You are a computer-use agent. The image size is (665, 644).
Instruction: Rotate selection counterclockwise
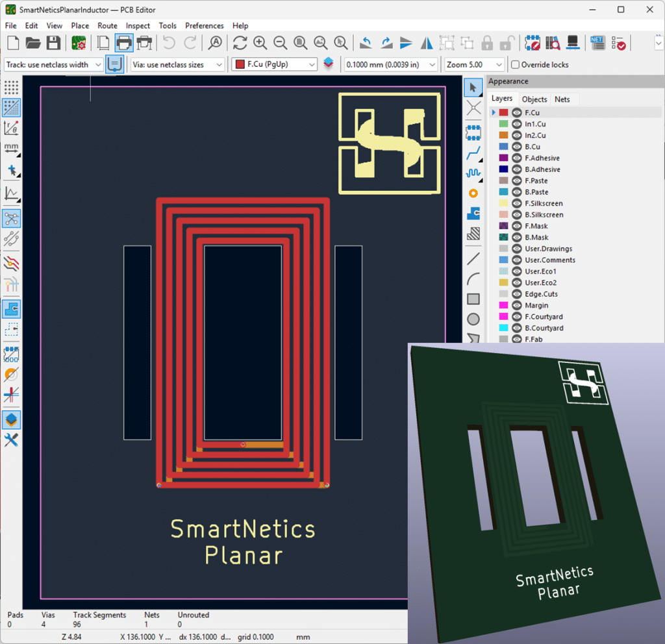click(x=366, y=43)
